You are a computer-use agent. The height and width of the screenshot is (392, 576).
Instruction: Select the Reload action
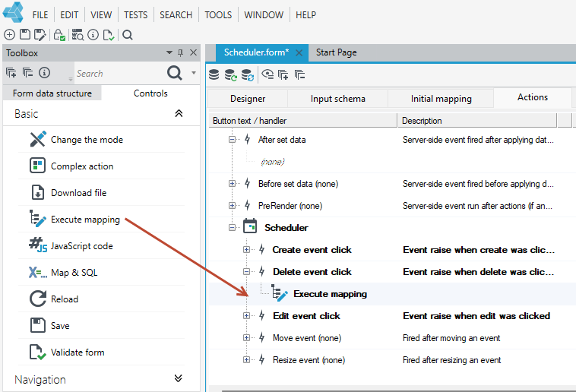click(101, 299)
